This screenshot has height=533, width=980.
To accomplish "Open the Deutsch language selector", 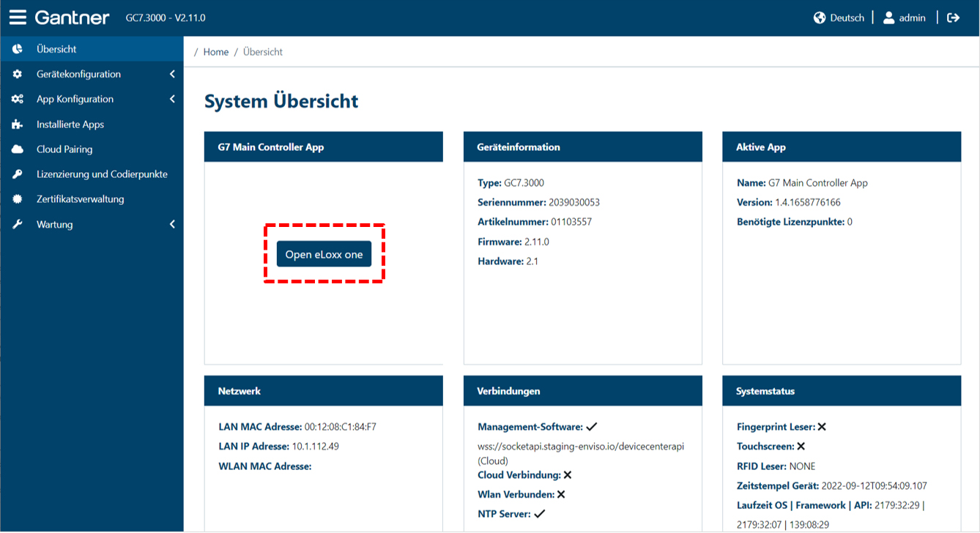I will coord(839,18).
